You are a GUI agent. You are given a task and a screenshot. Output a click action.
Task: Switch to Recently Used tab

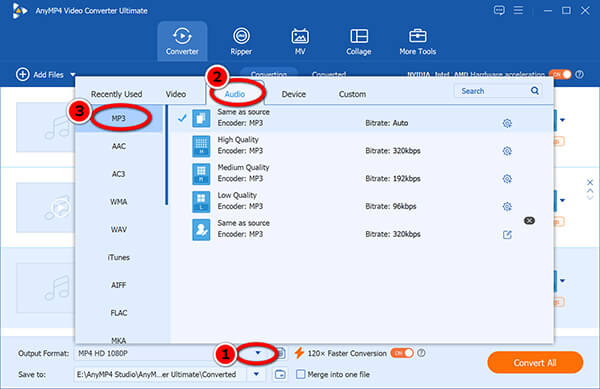coord(116,94)
